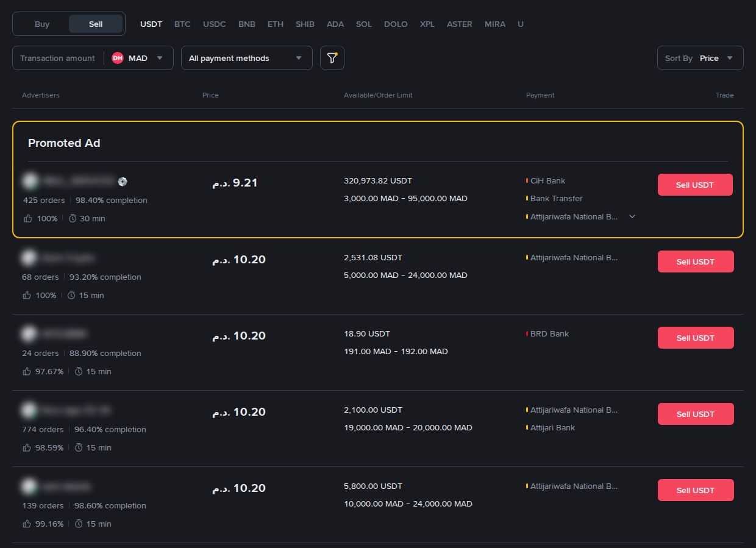Select the DOLO coin tab
The height and width of the screenshot is (548, 756).
click(x=396, y=24)
